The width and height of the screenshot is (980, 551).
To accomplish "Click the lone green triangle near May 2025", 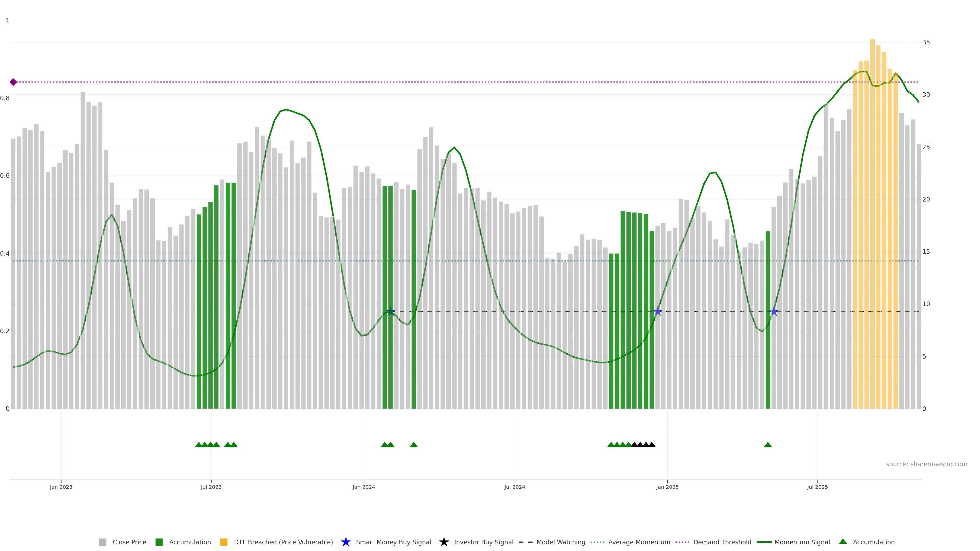I will [768, 445].
